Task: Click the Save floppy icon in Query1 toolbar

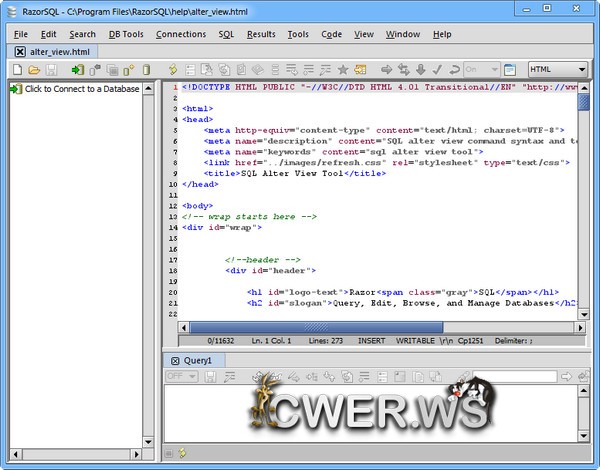Action: tap(210, 377)
